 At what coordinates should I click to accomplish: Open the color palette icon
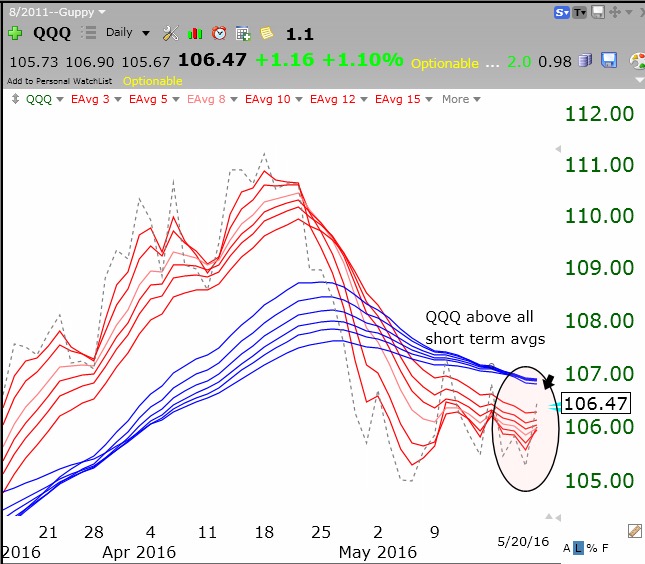(x=637, y=60)
